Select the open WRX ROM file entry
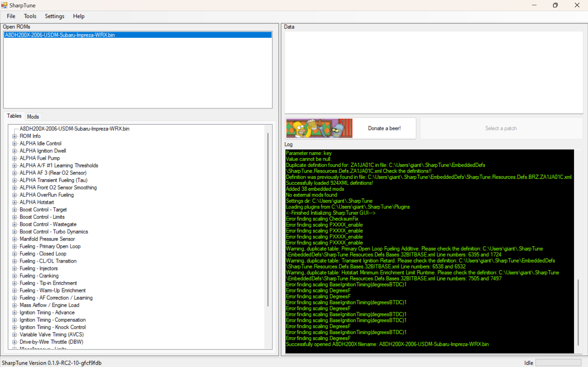Image resolution: width=588 pixels, height=367 pixels. (60, 35)
